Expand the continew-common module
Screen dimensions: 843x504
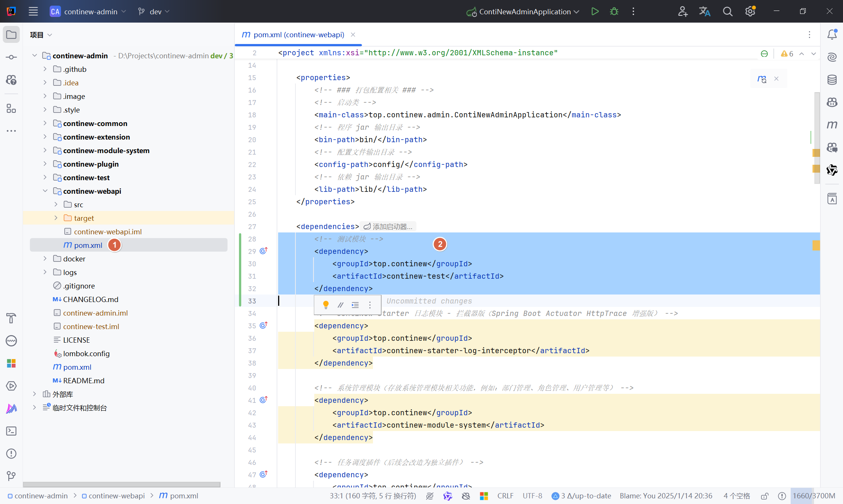[x=45, y=123]
